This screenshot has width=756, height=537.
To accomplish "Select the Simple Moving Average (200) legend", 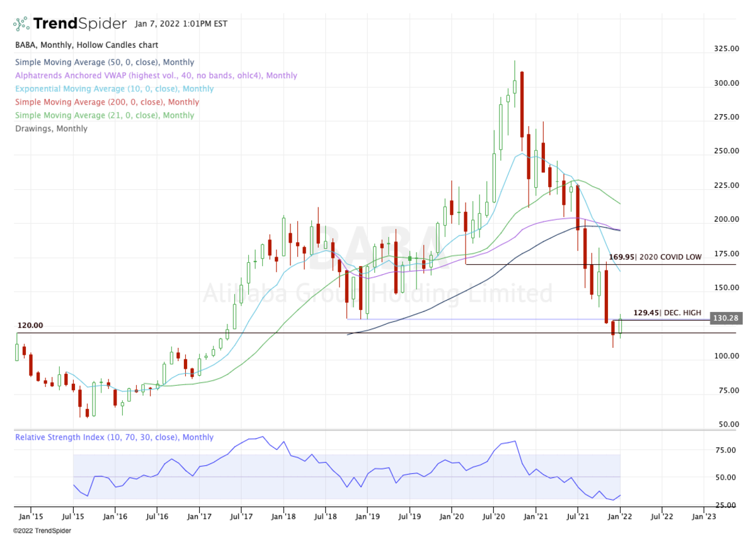I will coord(106,102).
